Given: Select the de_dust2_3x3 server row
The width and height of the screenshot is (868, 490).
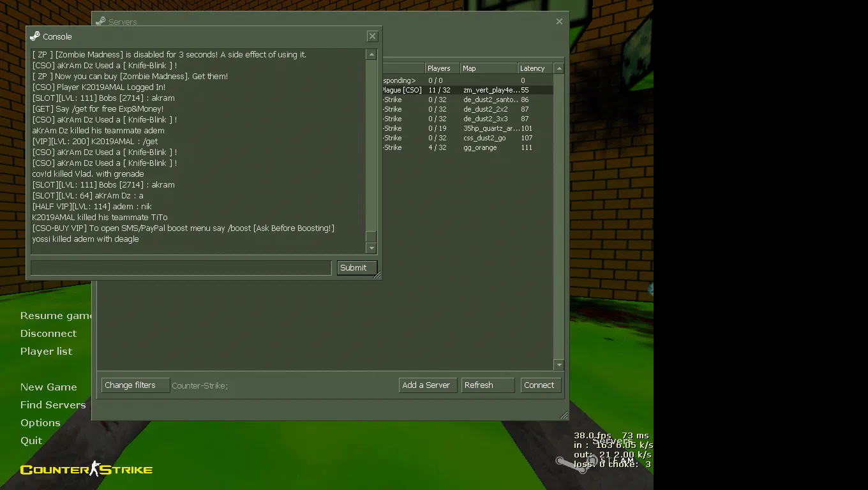Looking at the screenshot, I should 468,119.
